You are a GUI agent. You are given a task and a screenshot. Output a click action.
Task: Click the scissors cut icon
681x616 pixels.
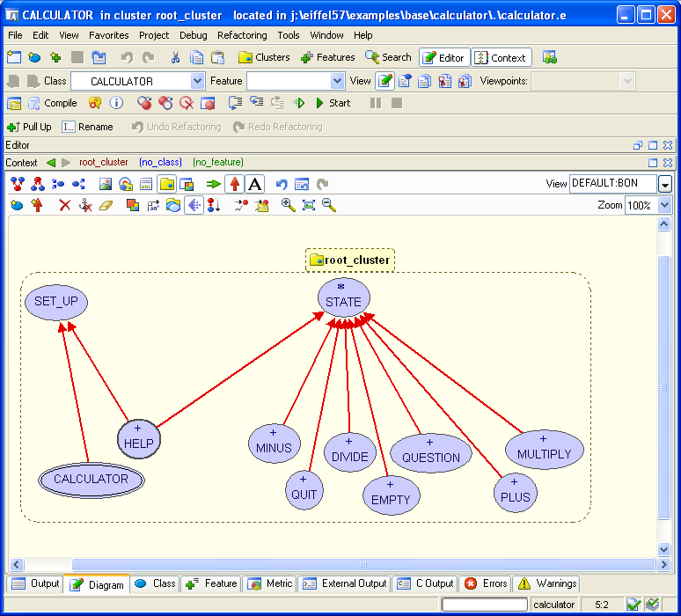pyautogui.click(x=174, y=57)
